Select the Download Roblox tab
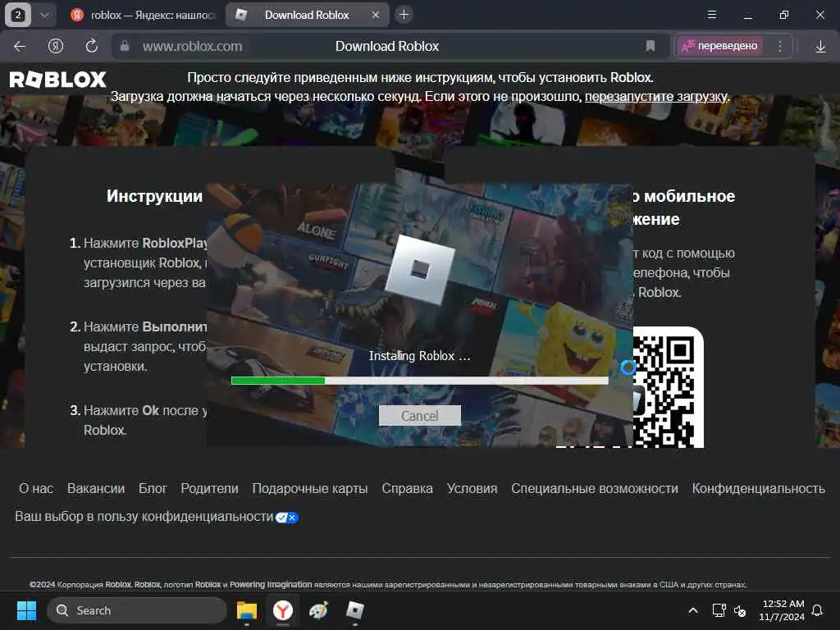Viewport: 840px width, 630px height. click(x=307, y=15)
